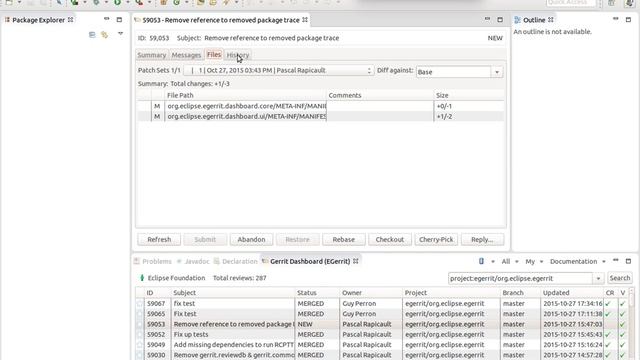Viewport: 640px width, 360px height.
Task: Open the History tab
Action: (x=238, y=55)
